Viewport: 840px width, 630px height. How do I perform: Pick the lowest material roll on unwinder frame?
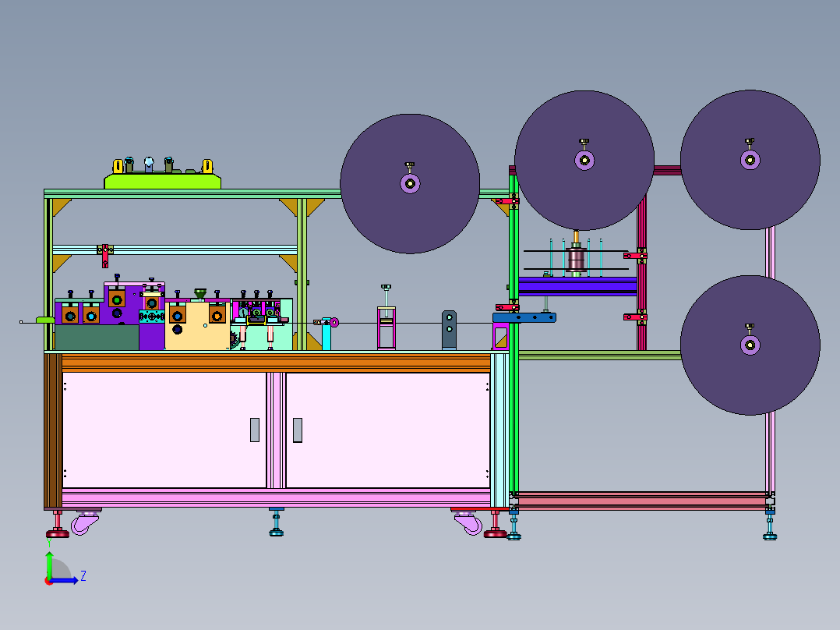750,345
